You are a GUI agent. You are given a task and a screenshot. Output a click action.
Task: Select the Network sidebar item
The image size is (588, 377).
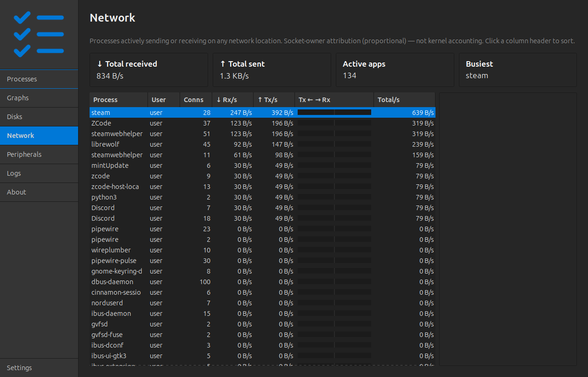click(39, 136)
